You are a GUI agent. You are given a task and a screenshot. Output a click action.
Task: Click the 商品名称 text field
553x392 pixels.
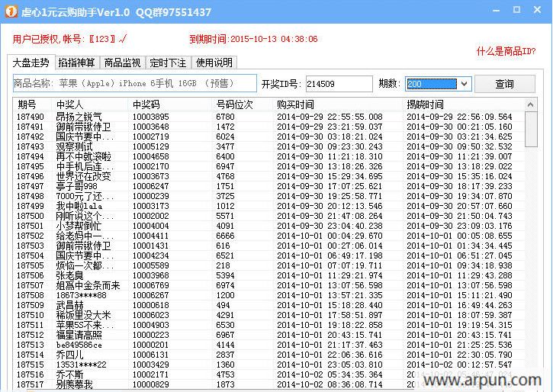coord(135,84)
